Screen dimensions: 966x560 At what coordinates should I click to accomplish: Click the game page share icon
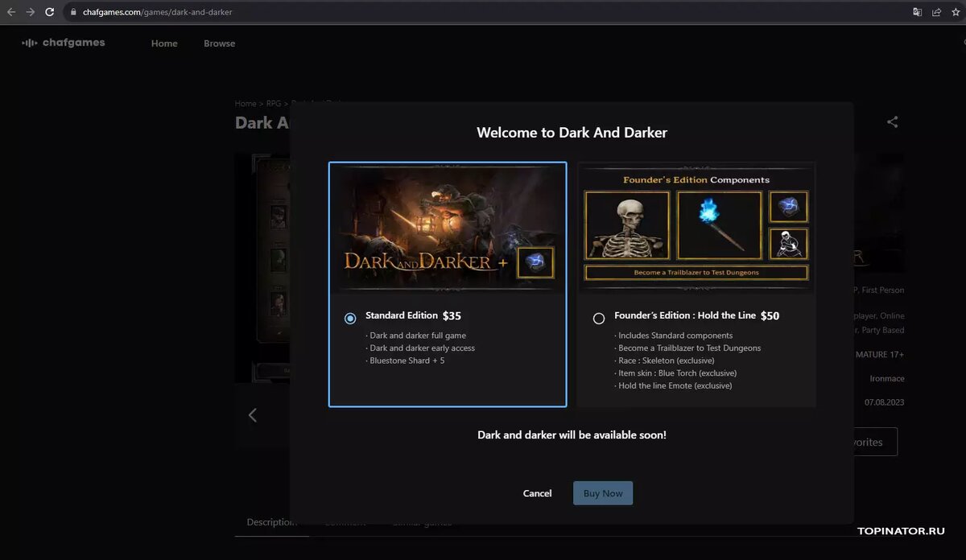point(892,122)
